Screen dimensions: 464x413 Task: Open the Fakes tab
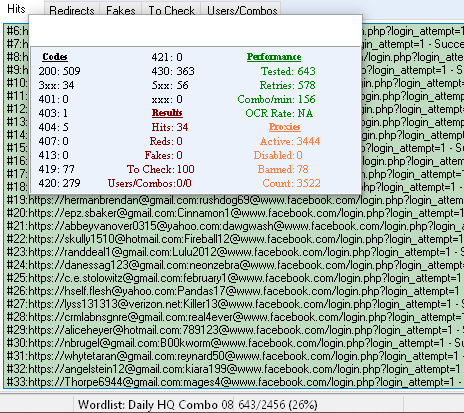121,11
